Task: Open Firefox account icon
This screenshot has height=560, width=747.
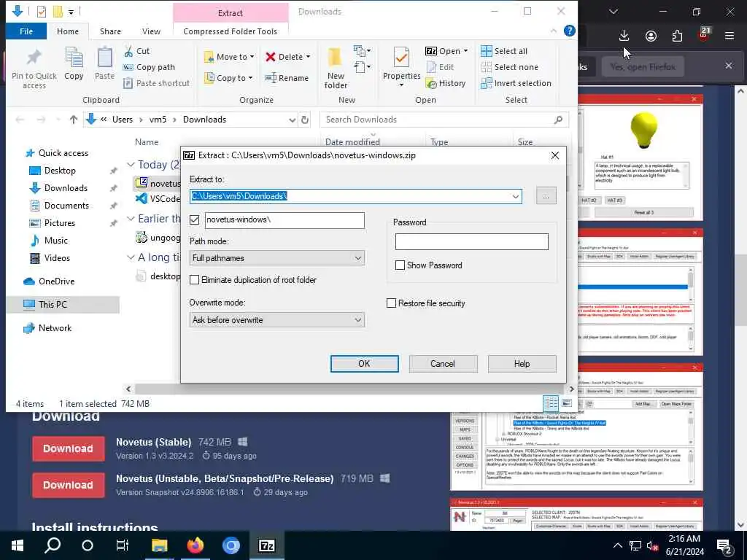Action: click(651, 36)
